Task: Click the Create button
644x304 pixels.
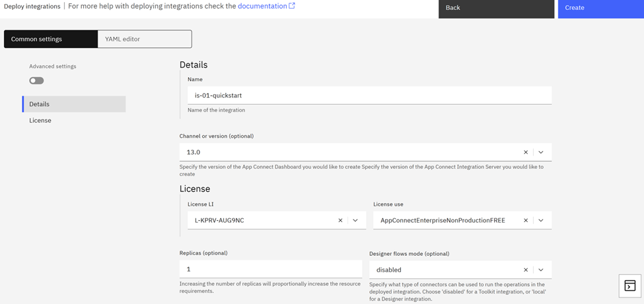Action: click(x=601, y=9)
